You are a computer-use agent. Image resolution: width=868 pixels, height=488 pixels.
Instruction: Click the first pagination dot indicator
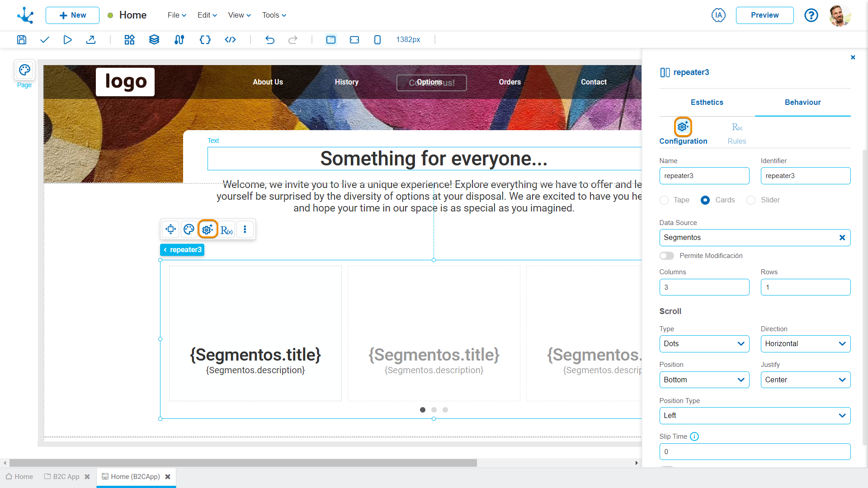pos(423,409)
